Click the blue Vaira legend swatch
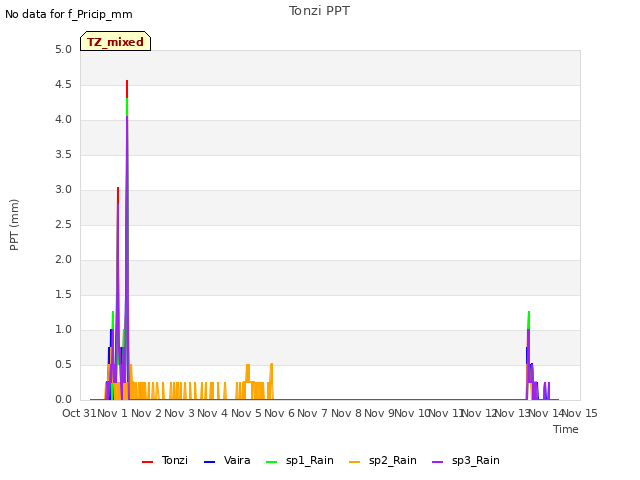The width and height of the screenshot is (640, 480). [x=209, y=462]
